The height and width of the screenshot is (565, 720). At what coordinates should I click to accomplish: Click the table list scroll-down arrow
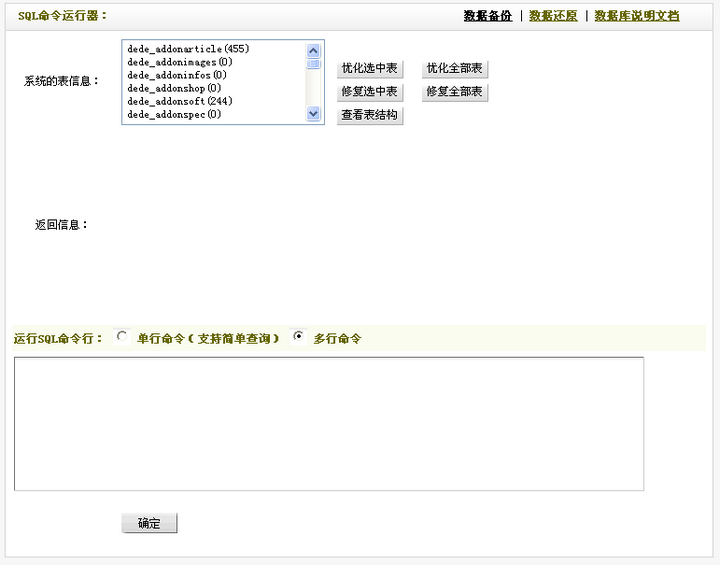pos(314,114)
